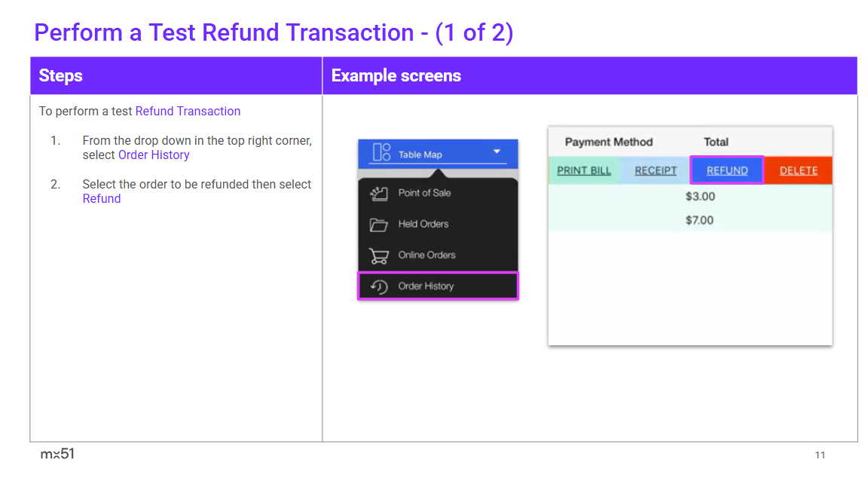This screenshot has width=868, height=481.
Task: Choose Held Orders text in the menu
Action: point(423,224)
